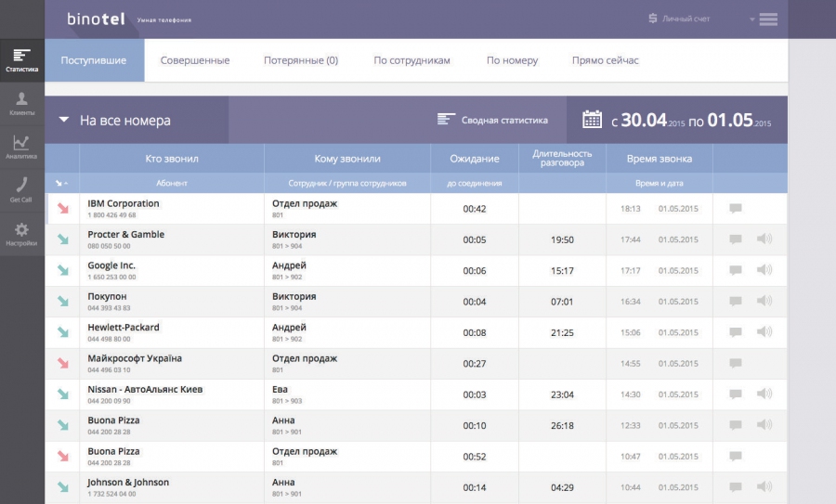Image resolution: width=836 pixels, height=504 pixels.
Task: Open the Статистика sidebar section
Action: tap(22, 60)
